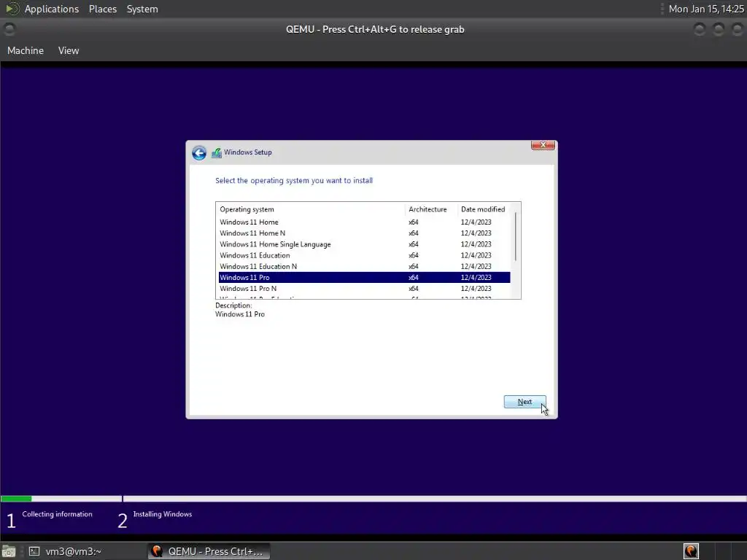Open the System menu
This screenshot has height=560, width=747.
142,9
